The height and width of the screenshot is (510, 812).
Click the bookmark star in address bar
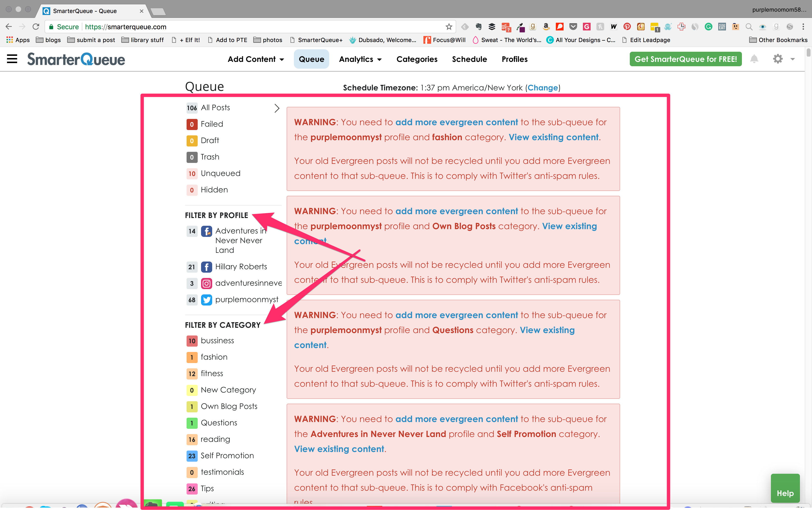pos(449,27)
